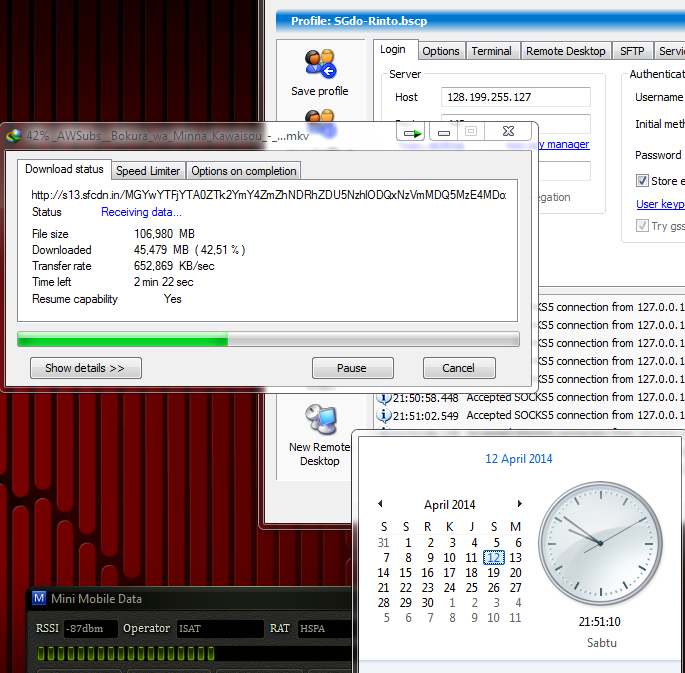Image resolution: width=685 pixels, height=673 pixels.
Task: Click info icon beside 21:51:02.549 log entry
Action: point(384,415)
